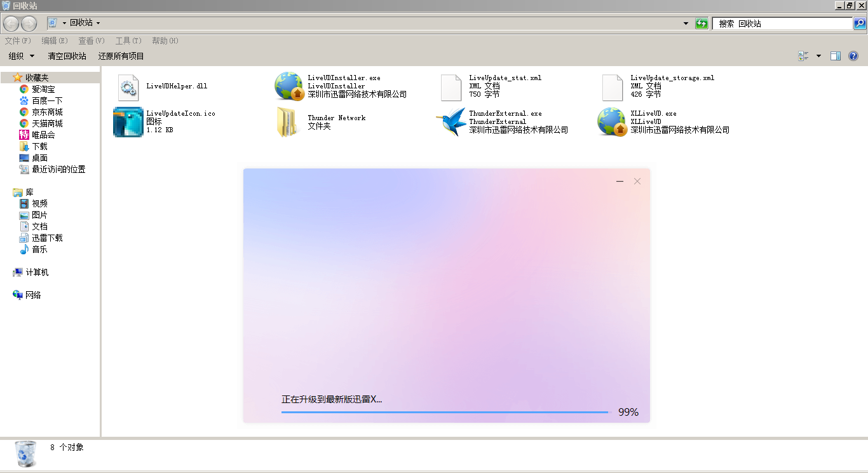Viewport: 868px width, 473px height.
Task: Select the LiveUpdate_stat.xml document icon
Action: 451,87
